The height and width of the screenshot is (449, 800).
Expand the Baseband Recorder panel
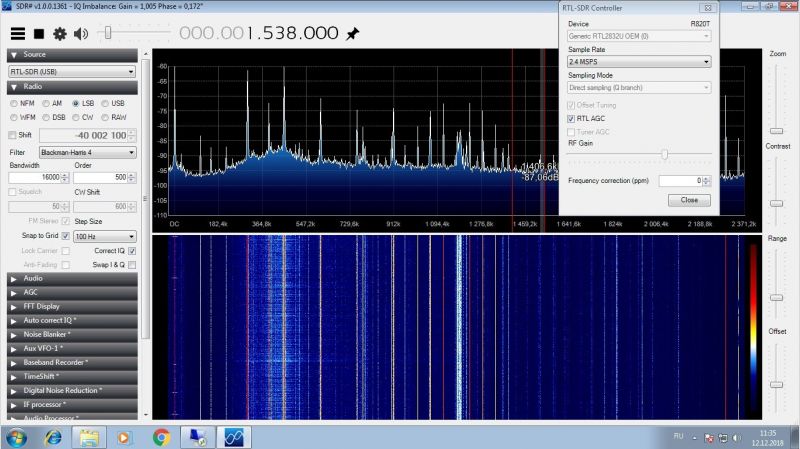(x=72, y=363)
